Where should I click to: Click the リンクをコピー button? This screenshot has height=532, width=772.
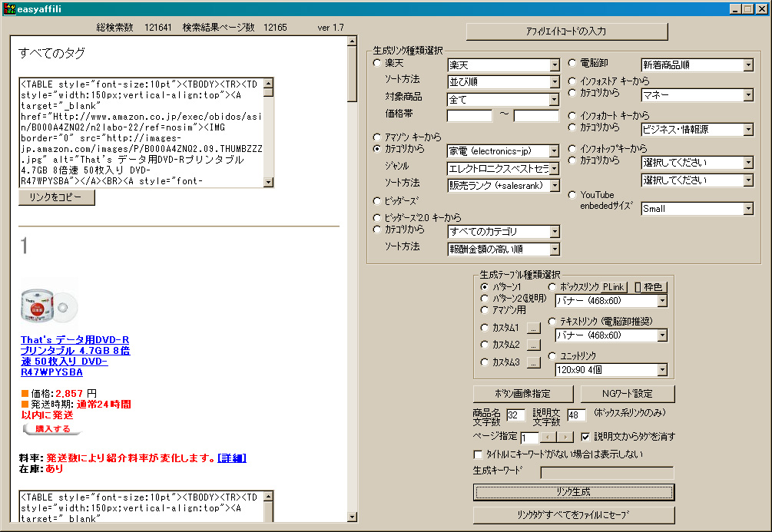[57, 197]
